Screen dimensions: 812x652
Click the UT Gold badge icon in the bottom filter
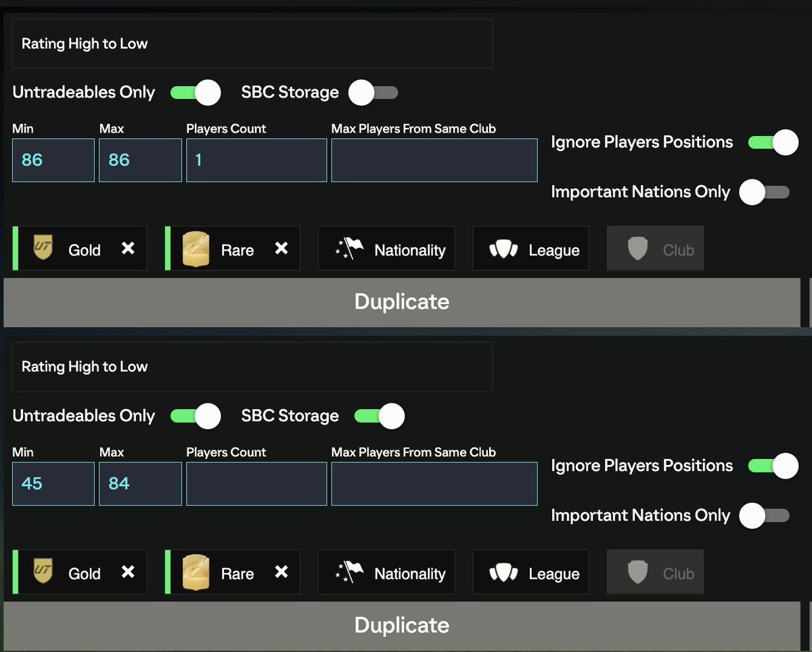(43, 572)
